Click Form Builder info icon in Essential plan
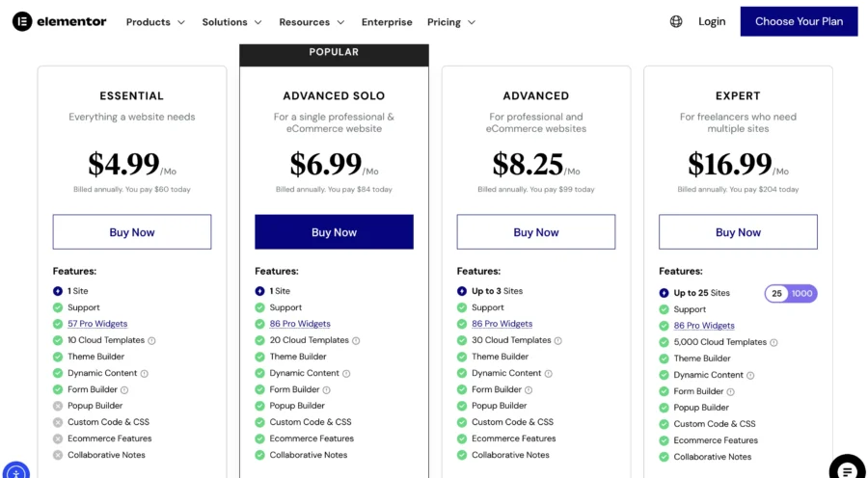The height and width of the screenshot is (478, 868). tap(124, 390)
